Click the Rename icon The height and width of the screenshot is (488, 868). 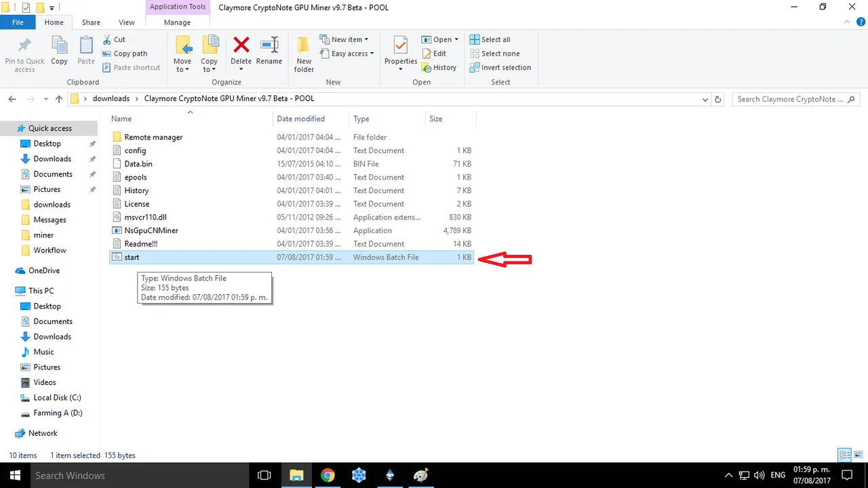(x=269, y=45)
